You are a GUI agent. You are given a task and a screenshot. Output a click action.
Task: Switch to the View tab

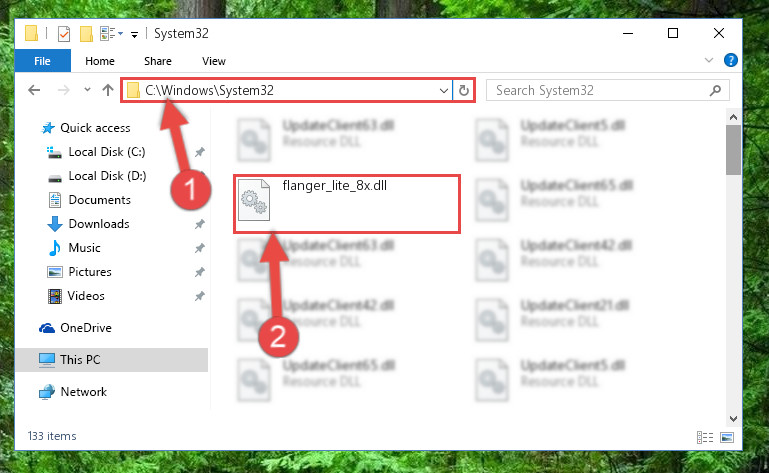[x=214, y=61]
